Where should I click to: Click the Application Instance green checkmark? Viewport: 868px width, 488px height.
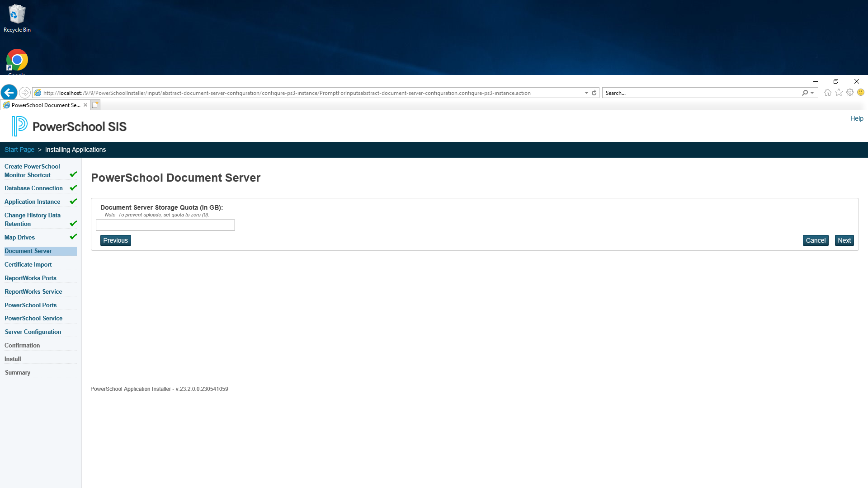(73, 202)
